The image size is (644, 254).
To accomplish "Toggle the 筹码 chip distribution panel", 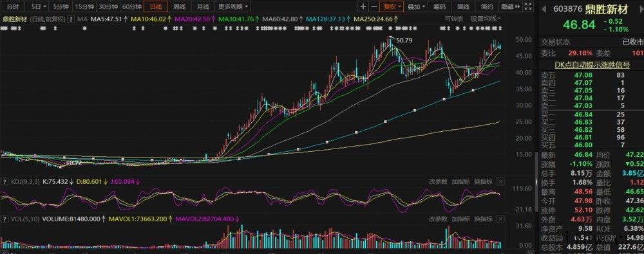I will coord(439,6).
